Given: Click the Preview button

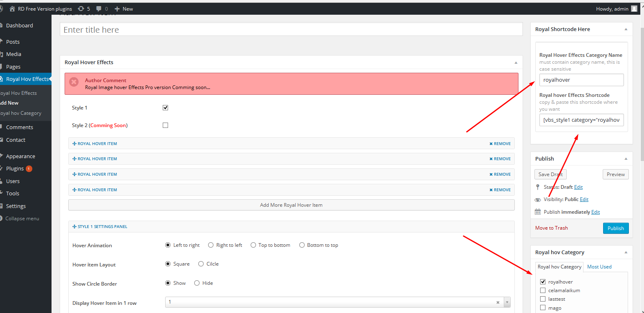Looking at the screenshot, I should click(615, 174).
